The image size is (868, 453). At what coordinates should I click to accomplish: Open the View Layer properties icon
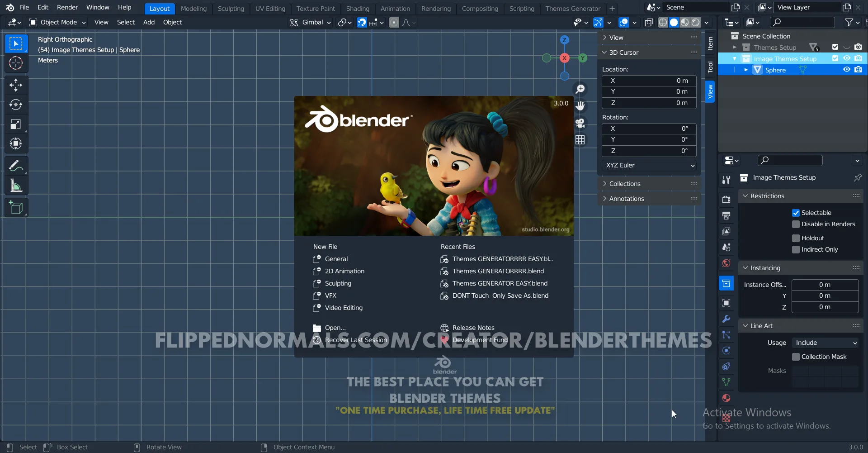[726, 231]
